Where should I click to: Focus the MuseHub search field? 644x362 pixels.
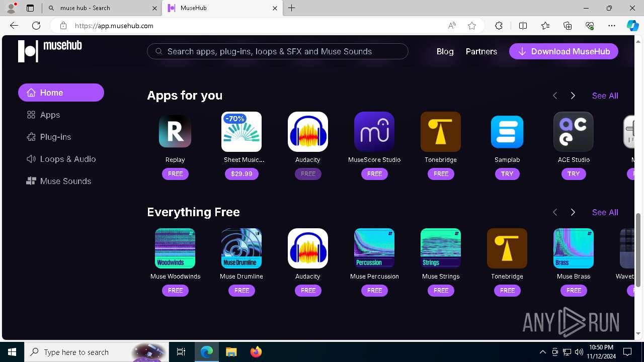tap(278, 51)
